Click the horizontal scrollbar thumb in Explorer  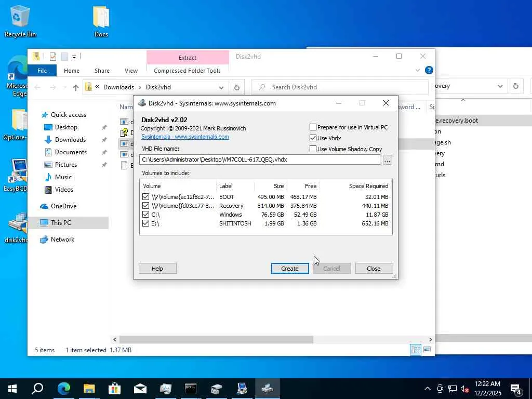point(216,339)
